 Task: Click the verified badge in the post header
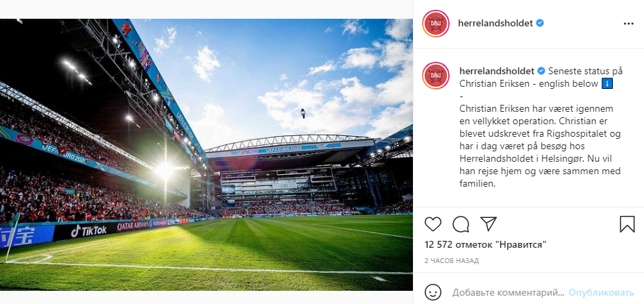540,23
